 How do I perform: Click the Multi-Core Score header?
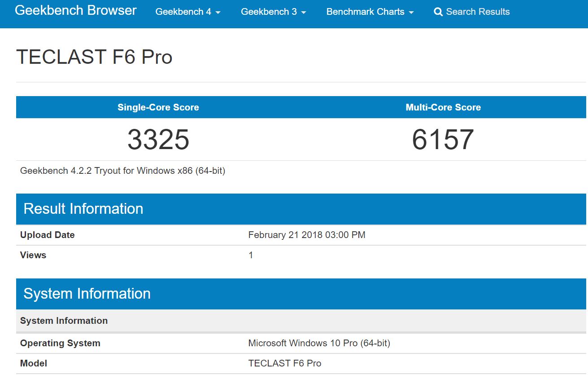[443, 107]
